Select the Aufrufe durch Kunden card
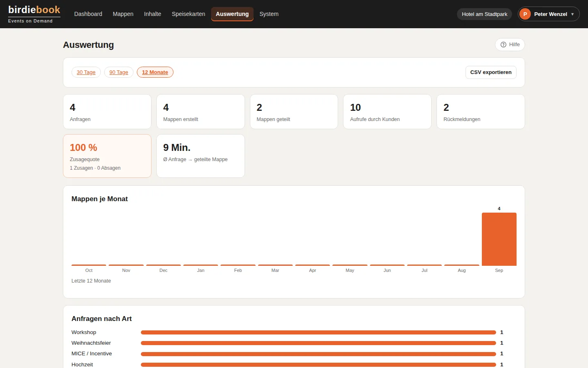This screenshot has width=588, height=368. [x=387, y=112]
